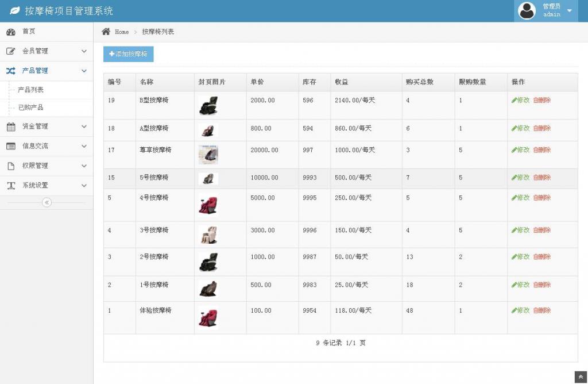Click the 尊享按摩椅 cover image thumbnail

click(208, 154)
